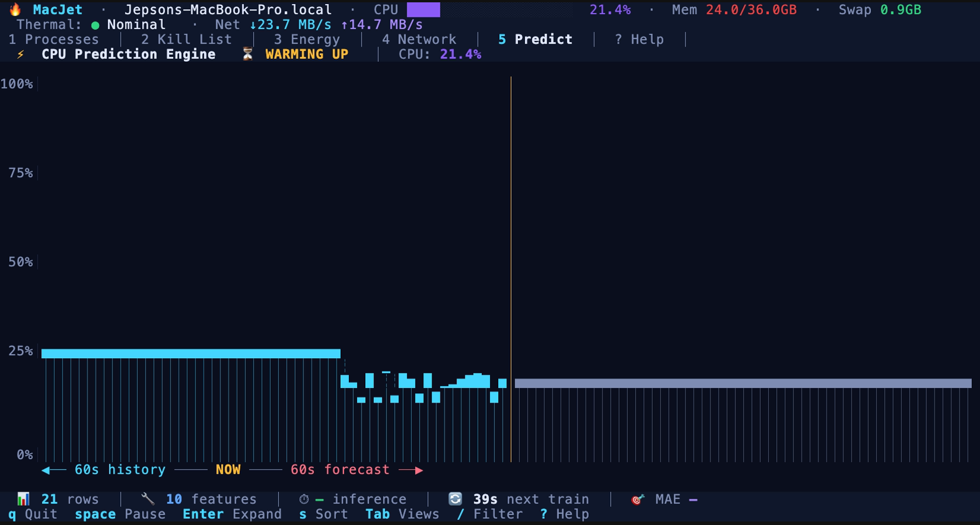Click the NOW legend label
Viewport: 980px width, 525px height.
point(228,470)
